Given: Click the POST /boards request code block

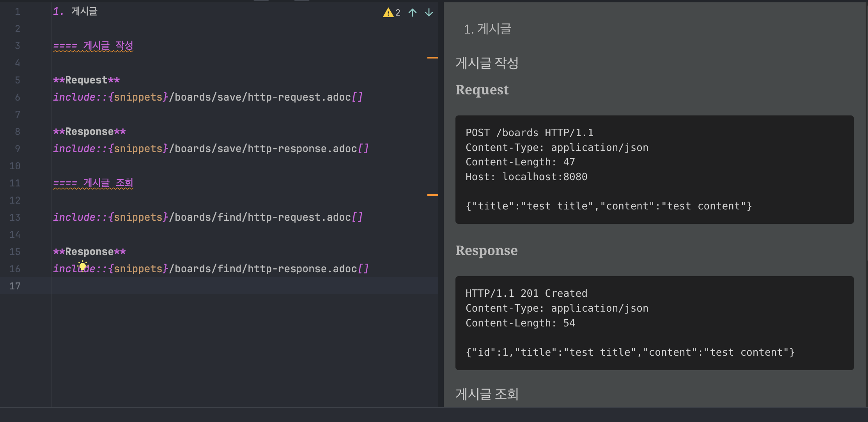Looking at the screenshot, I should tap(654, 169).
